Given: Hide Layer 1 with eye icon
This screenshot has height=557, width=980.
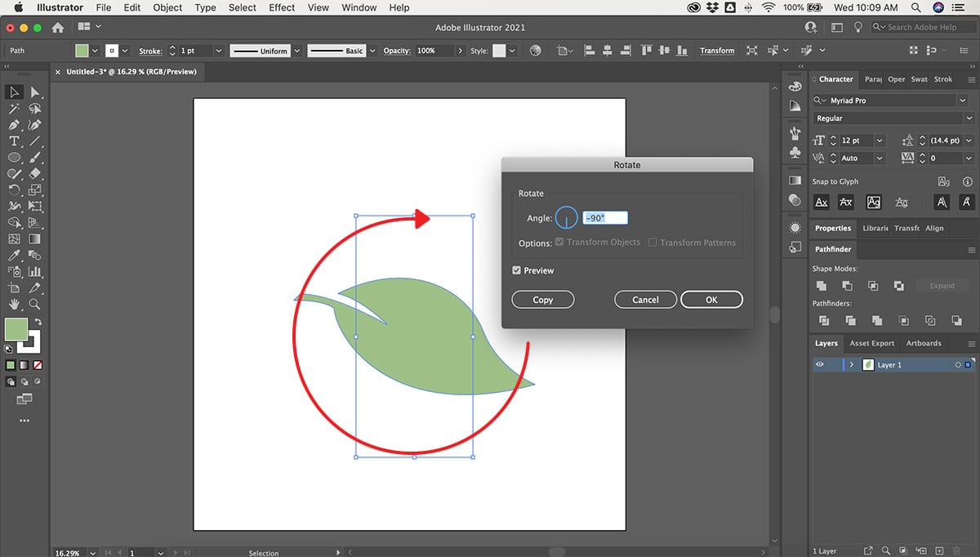Looking at the screenshot, I should click(819, 365).
